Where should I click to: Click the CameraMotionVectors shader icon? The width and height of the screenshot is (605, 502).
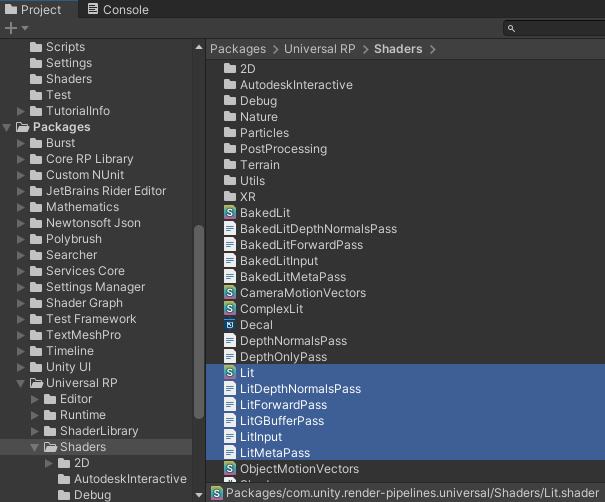pyautogui.click(x=230, y=292)
